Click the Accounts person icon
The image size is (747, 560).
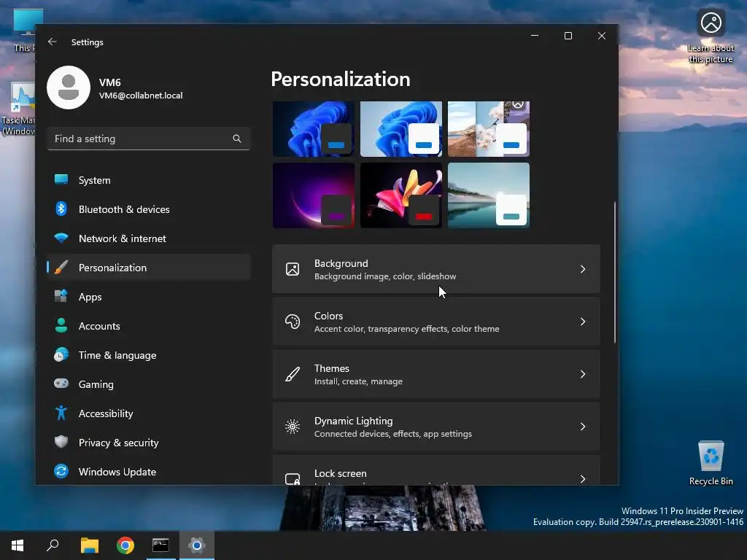click(61, 325)
